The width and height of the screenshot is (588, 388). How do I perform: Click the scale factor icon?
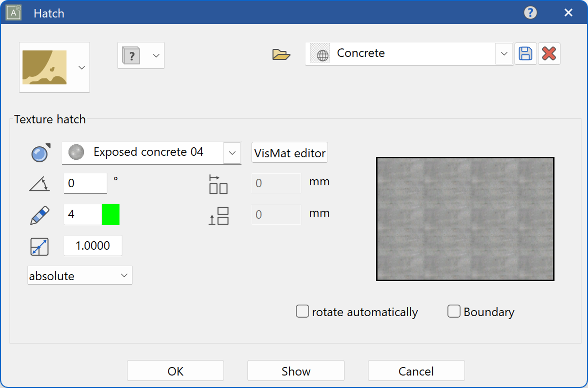[39, 247]
